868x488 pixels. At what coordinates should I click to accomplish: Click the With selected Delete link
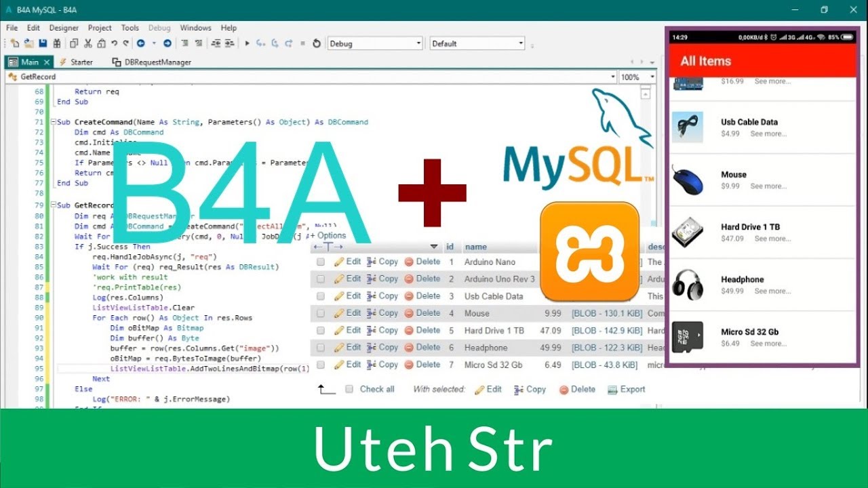pyautogui.click(x=583, y=389)
